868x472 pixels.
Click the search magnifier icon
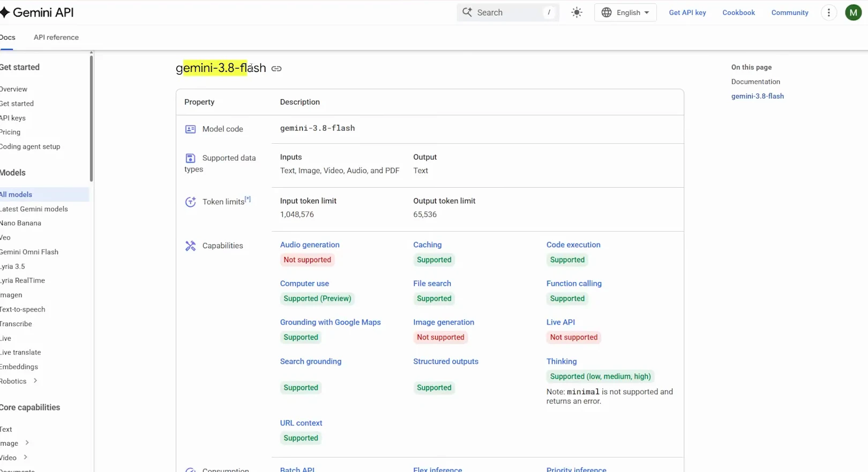point(467,12)
